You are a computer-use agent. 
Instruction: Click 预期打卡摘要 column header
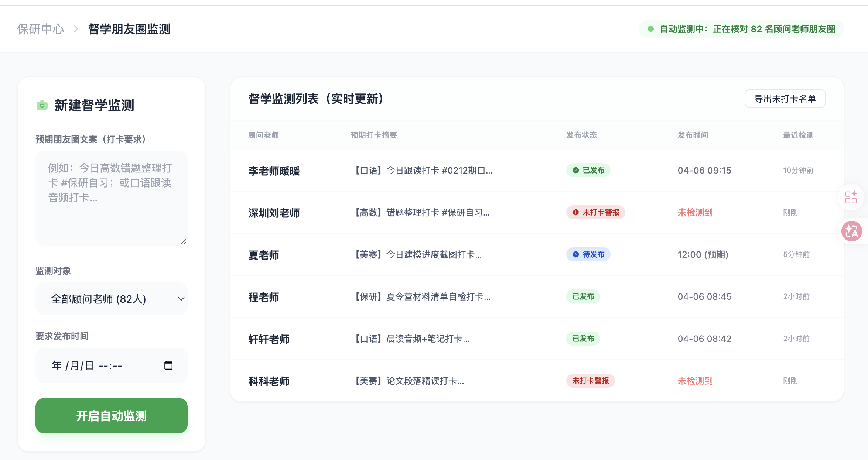[374, 135]
